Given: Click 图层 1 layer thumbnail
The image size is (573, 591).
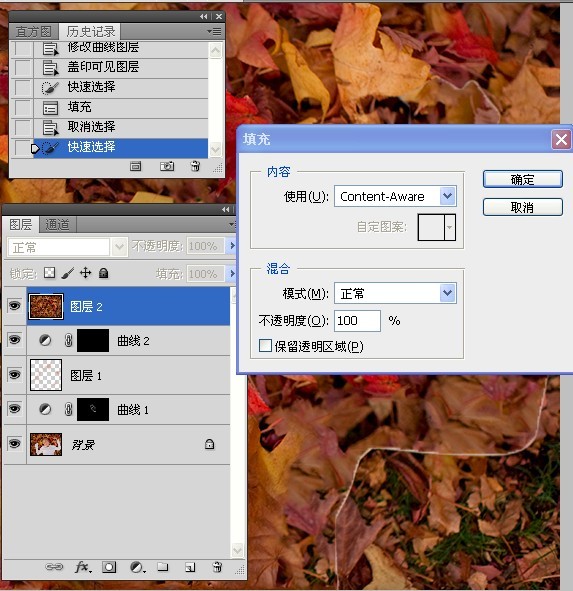Looking at the screenshot, I should click(46, 375).
